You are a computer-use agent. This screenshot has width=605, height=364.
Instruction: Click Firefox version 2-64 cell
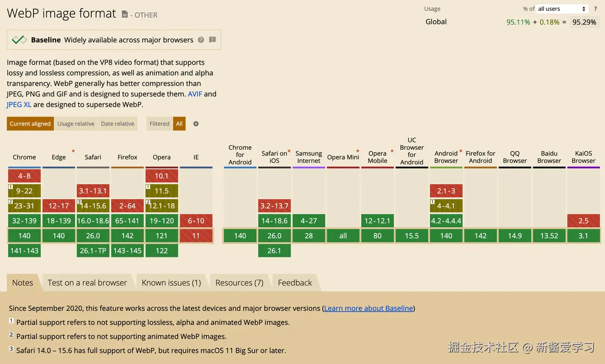pyautogui.click(x=128, y=206)
